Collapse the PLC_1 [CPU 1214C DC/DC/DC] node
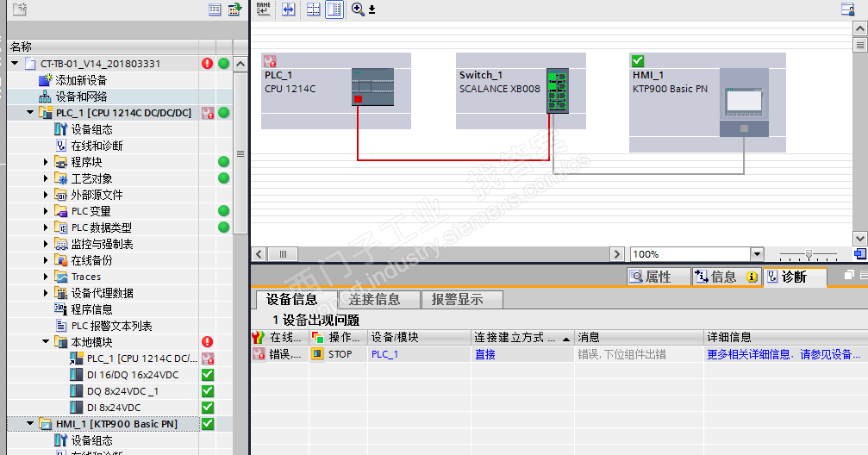Viewport: 868px width, 455px height. click(x=30, y=112)
